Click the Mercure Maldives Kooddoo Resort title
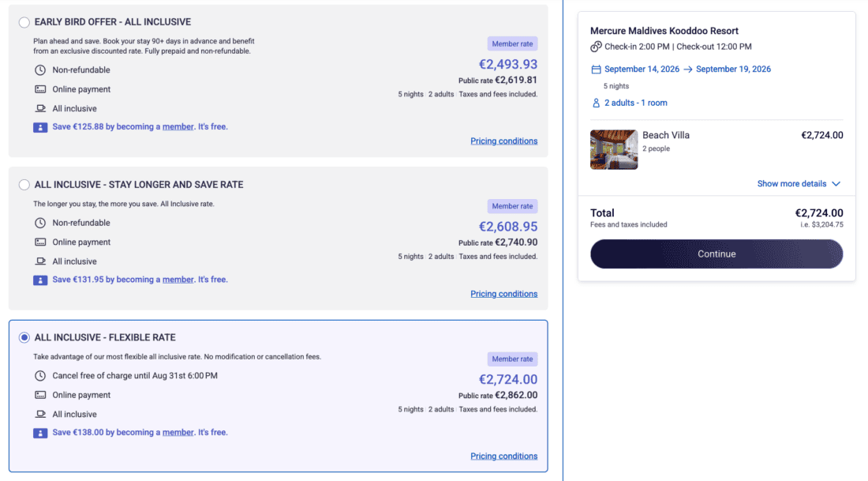 (x=664, y=31)
